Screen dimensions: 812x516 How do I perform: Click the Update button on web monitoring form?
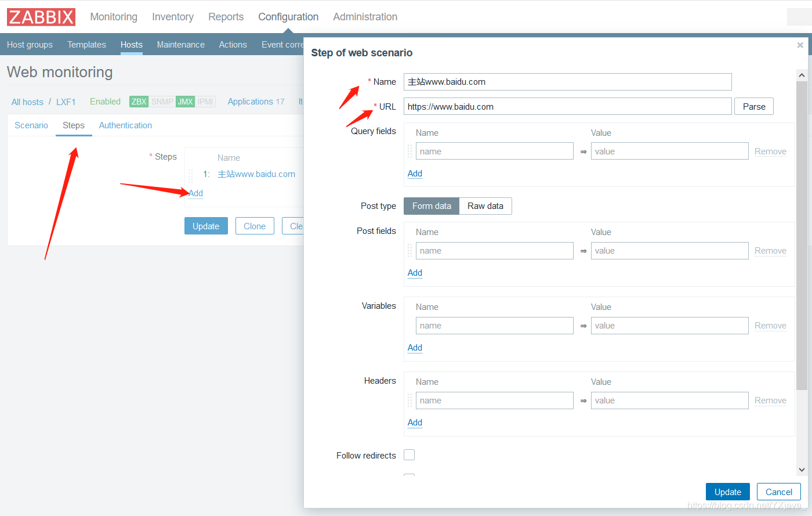tap(206, 226)
